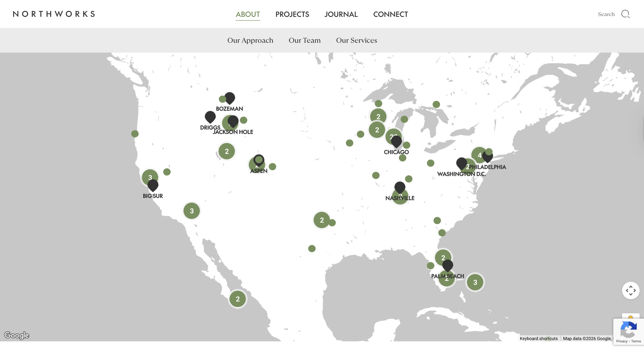Click into the Search input field
The height and width of the screenshot is (351, 644).
[606, 14]
